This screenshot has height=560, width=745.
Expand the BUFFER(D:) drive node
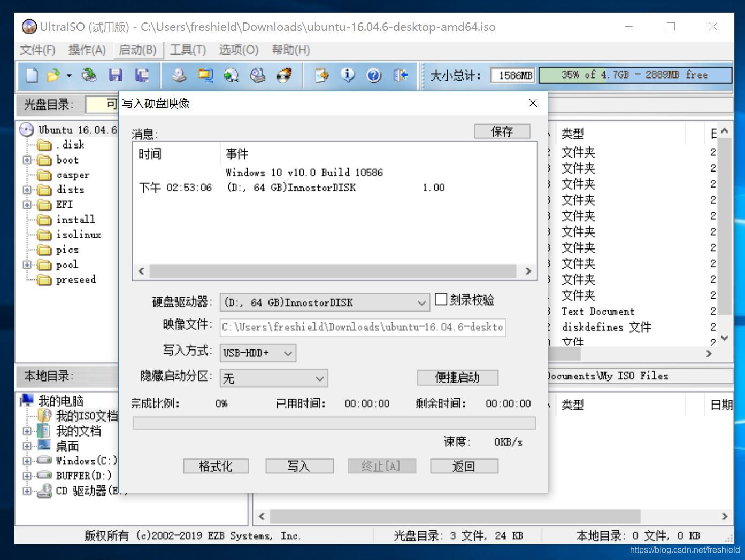point(27,476)
